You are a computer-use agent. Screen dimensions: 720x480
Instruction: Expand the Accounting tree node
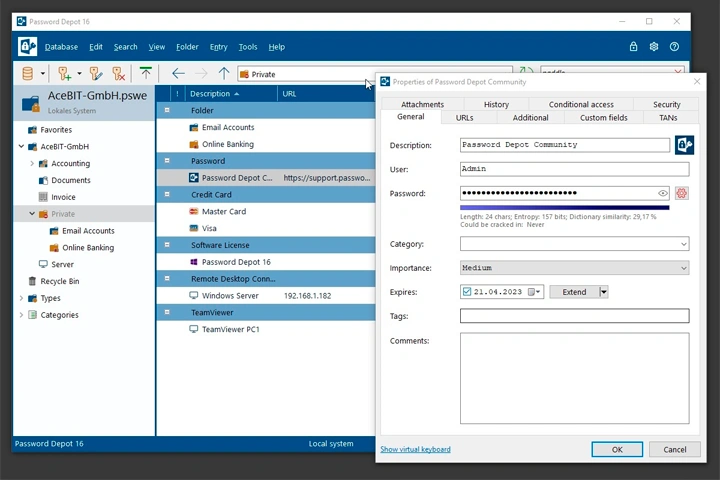[x=32, y=164]
